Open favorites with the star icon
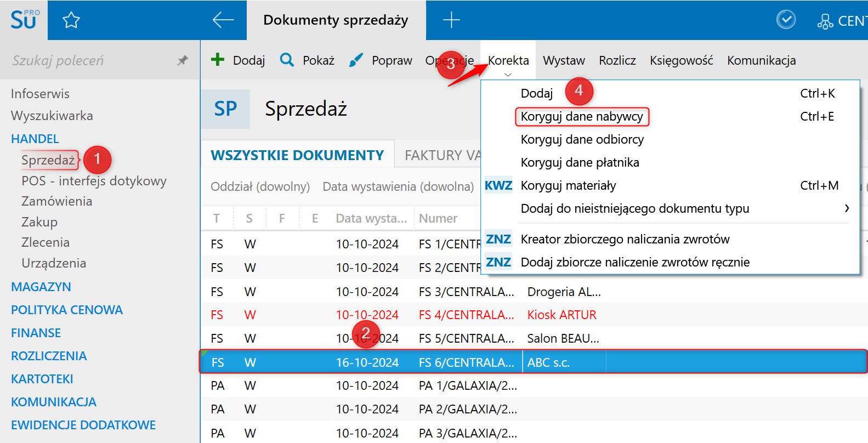This screenshot has width=868, height=443. coord(71,20)
